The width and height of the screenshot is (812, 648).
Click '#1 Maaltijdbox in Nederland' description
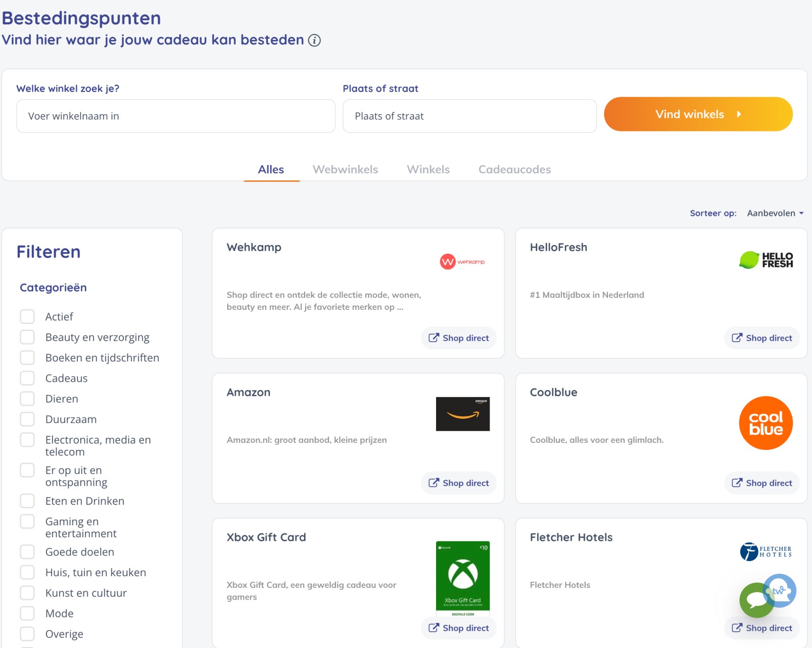click(587, 295)
